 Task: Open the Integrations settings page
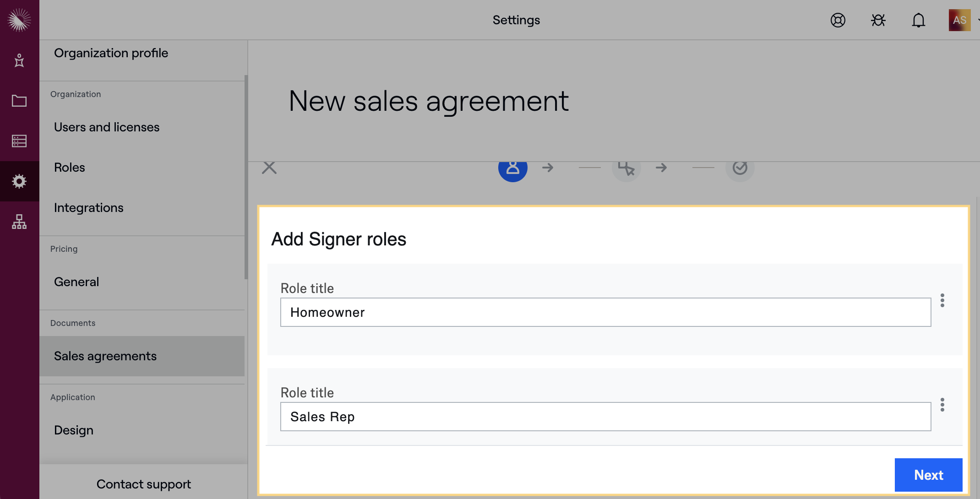pyautogui.click(x=89, y=208)
